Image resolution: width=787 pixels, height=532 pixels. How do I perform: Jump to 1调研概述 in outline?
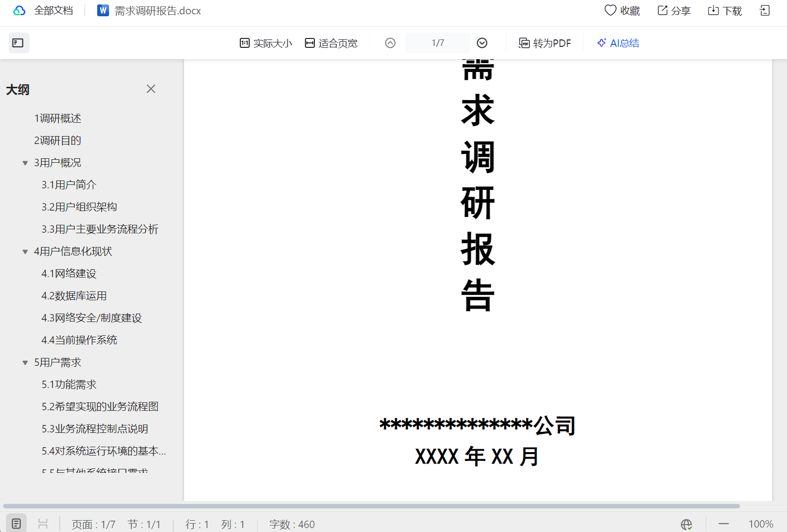(58, 118)
